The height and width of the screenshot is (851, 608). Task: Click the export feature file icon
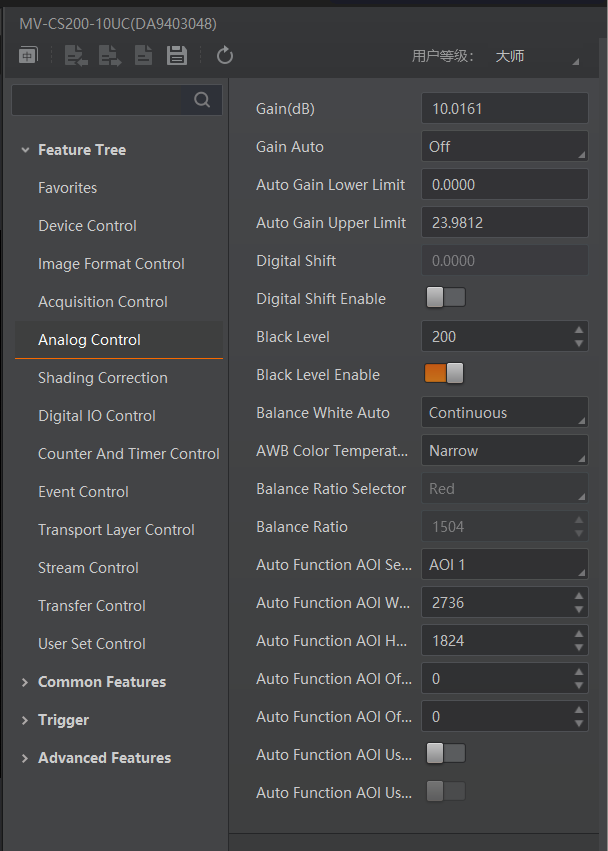(x=110, y=55)
